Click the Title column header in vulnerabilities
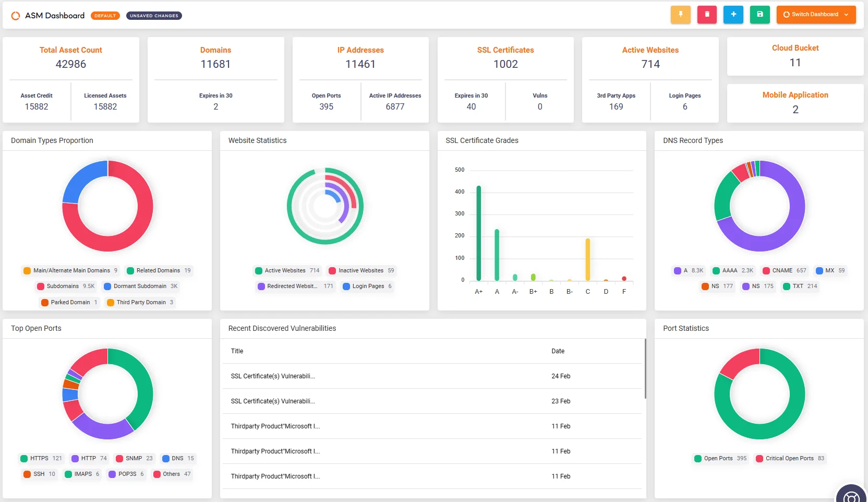 [x=237, y=351]
